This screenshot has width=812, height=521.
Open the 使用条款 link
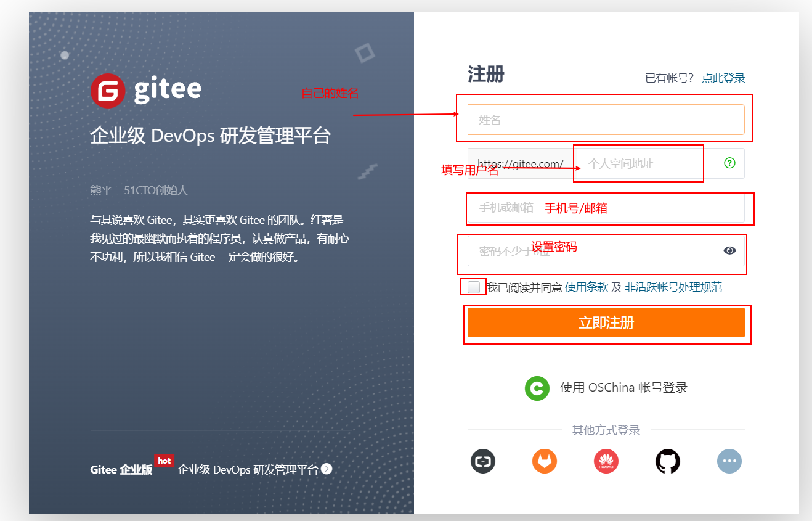coord(587,287)
